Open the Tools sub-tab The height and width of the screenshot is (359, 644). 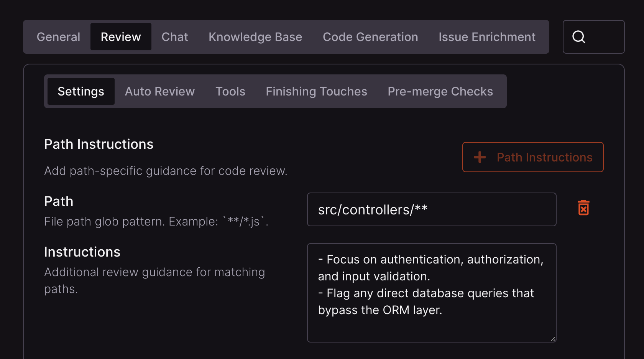coord(230,91)
